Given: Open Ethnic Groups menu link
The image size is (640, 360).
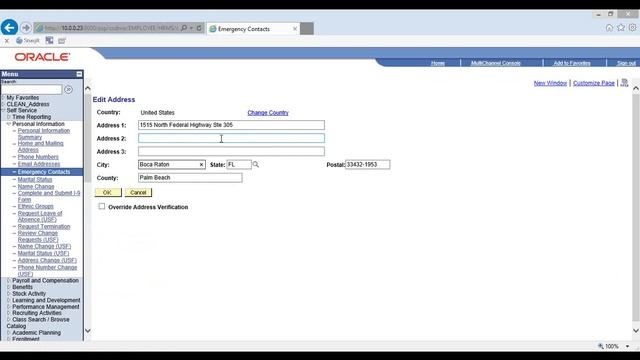Looking at the screenshot, I should pos(36,206).
